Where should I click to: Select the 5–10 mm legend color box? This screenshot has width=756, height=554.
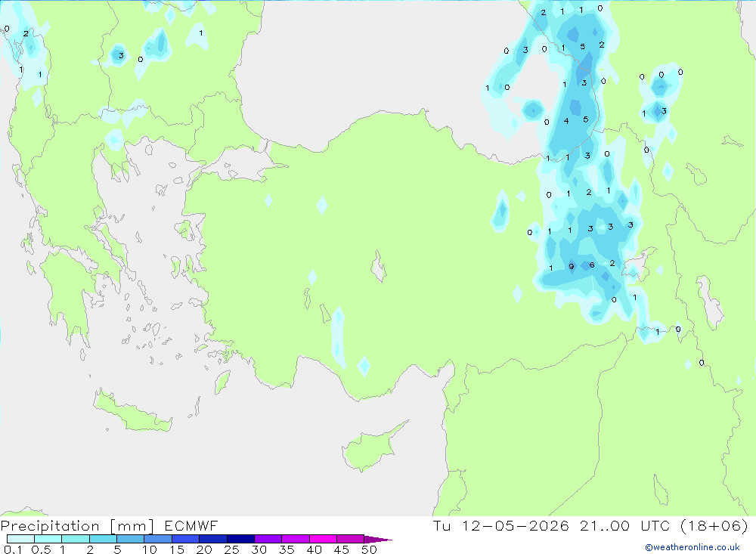click(131, 539)
